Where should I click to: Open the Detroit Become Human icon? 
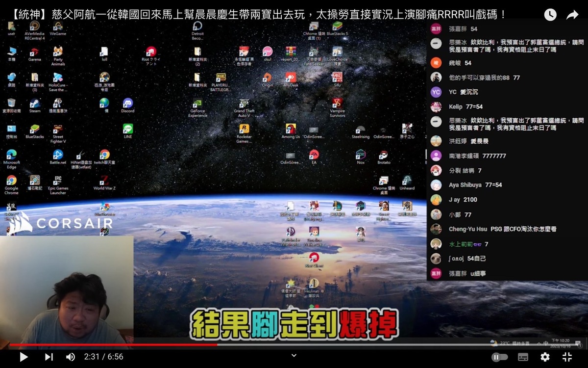197,30
